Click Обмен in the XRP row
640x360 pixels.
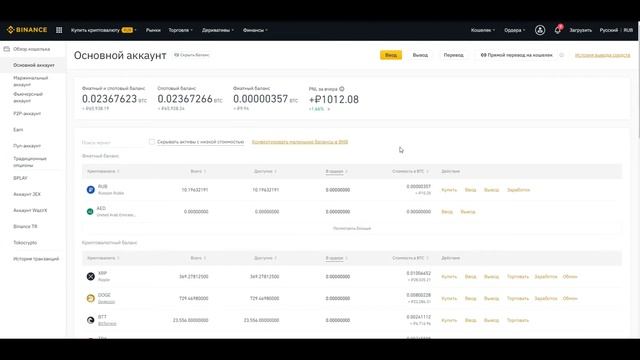(x=570, y=276)
